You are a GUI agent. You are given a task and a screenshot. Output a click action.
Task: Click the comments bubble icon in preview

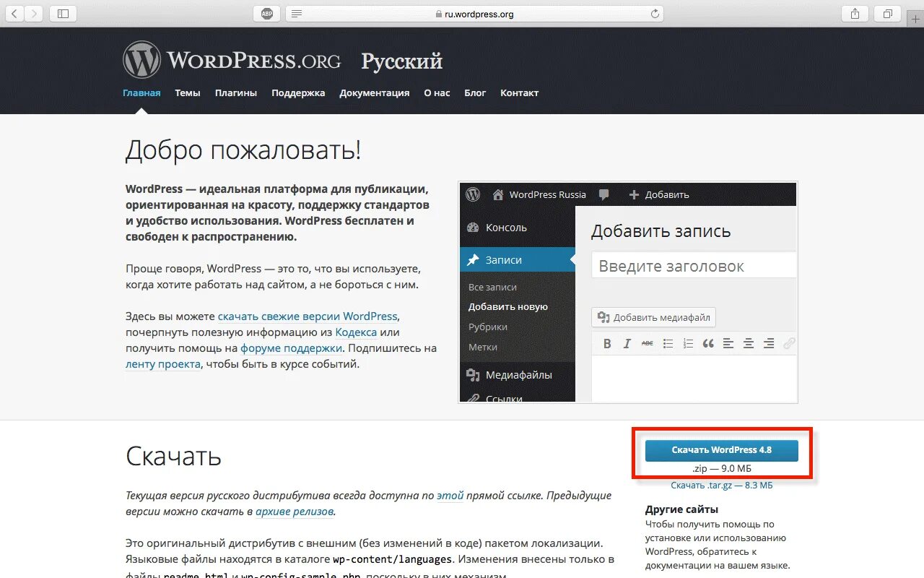(x=603, y=194)
